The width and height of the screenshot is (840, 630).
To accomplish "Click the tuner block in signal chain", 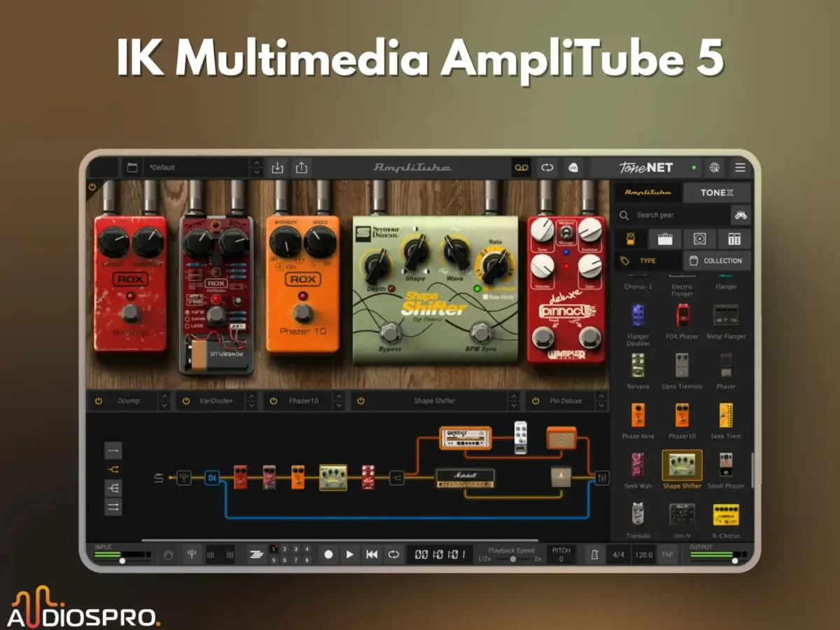I will 184,478.
